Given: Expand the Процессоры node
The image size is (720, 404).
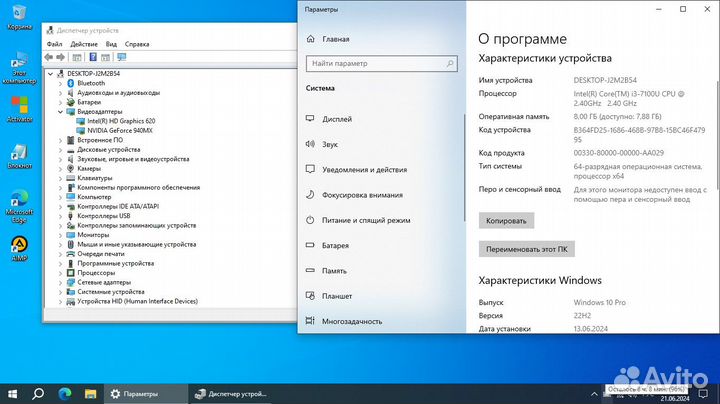Looking at the screenshot, I should pyautogui.click(x=60, y=273).
